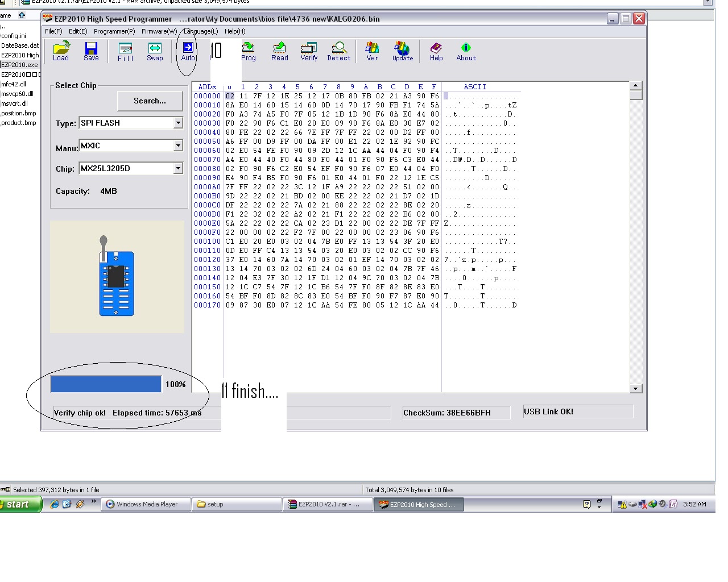Select EZP2010.exe in the WinRAR file list
The height and width of the screenshot is (582, 728).
(x=19, y=65)
